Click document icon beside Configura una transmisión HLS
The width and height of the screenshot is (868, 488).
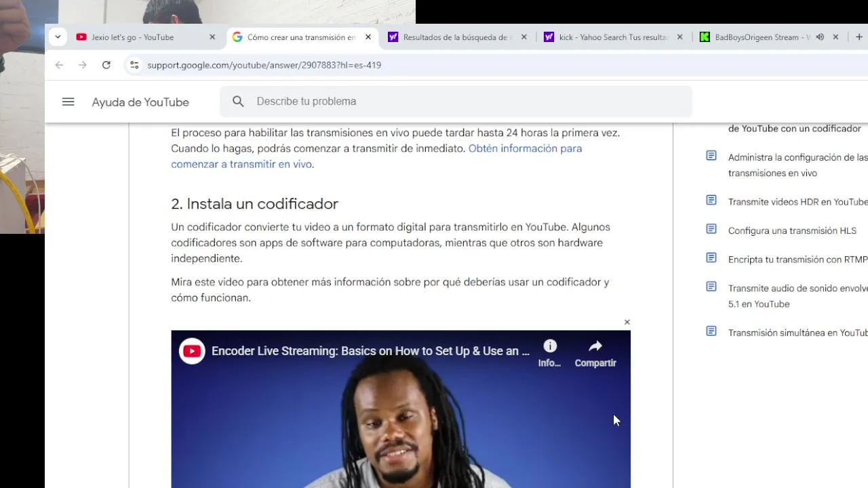pos(711,229)
